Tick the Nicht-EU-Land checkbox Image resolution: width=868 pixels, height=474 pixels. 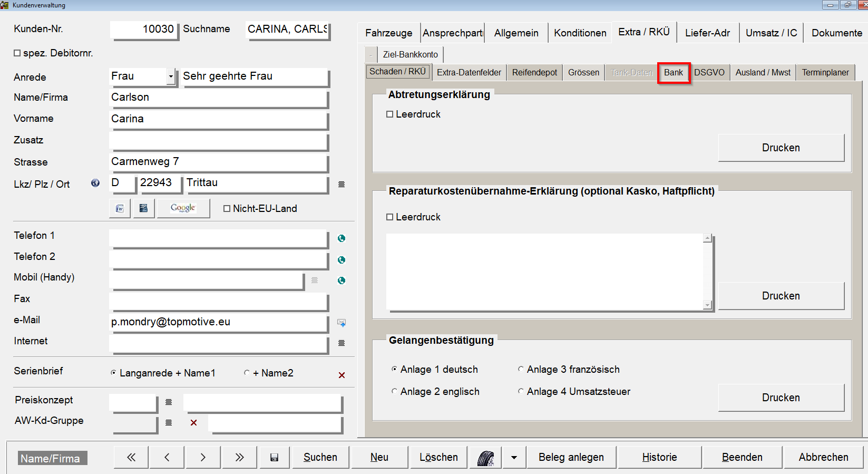(x=227, y=209)
